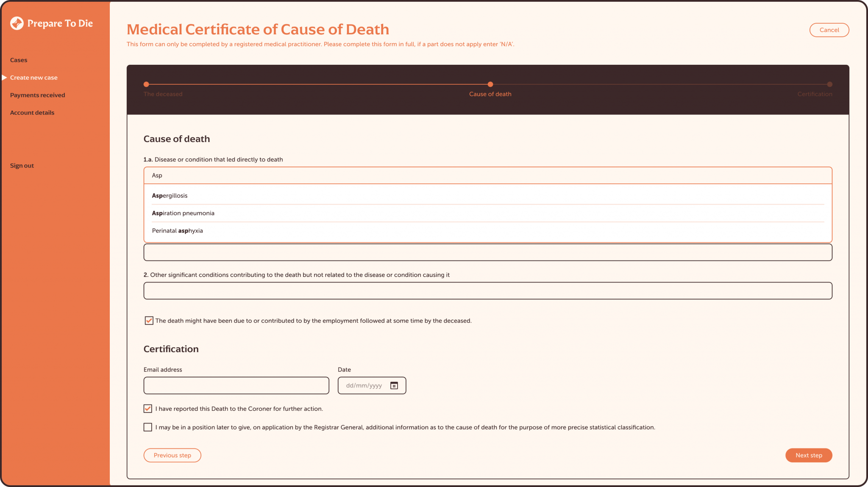This screenshot has width=868, height=487.
Task: Select the 'The deceased' progress dot
Action: pos(146,84)
